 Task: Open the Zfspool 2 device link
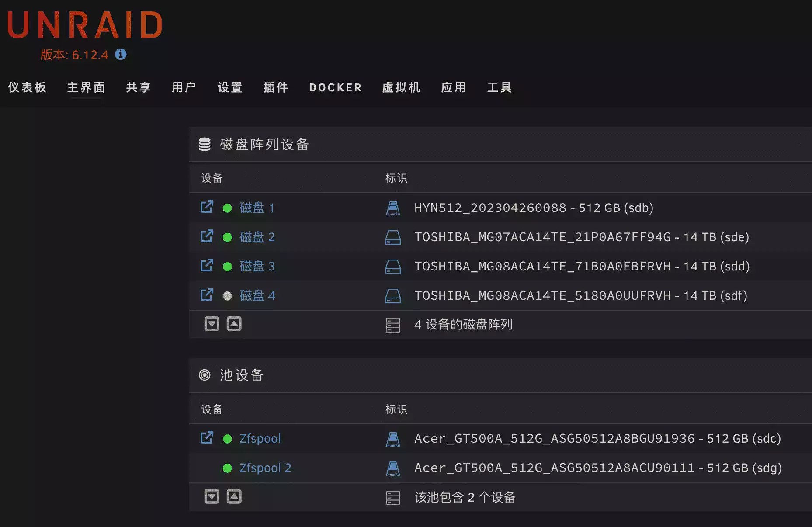click(265, 468)
